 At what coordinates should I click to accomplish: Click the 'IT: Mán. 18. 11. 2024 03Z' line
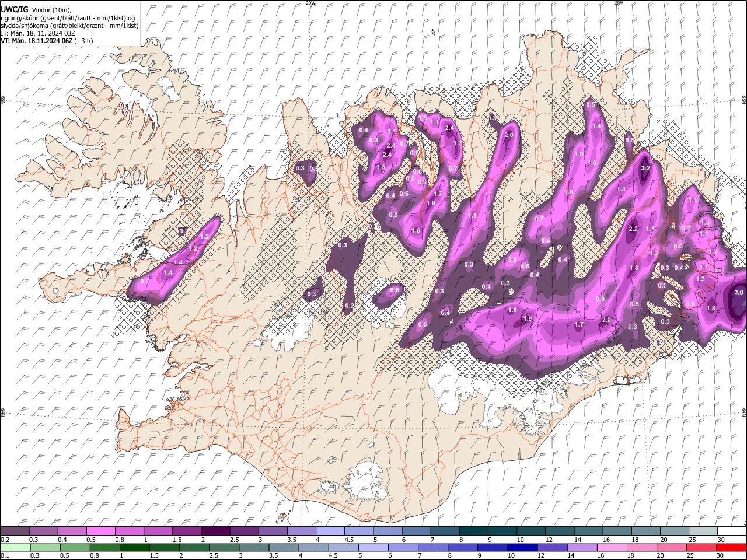tap(38, 33)
